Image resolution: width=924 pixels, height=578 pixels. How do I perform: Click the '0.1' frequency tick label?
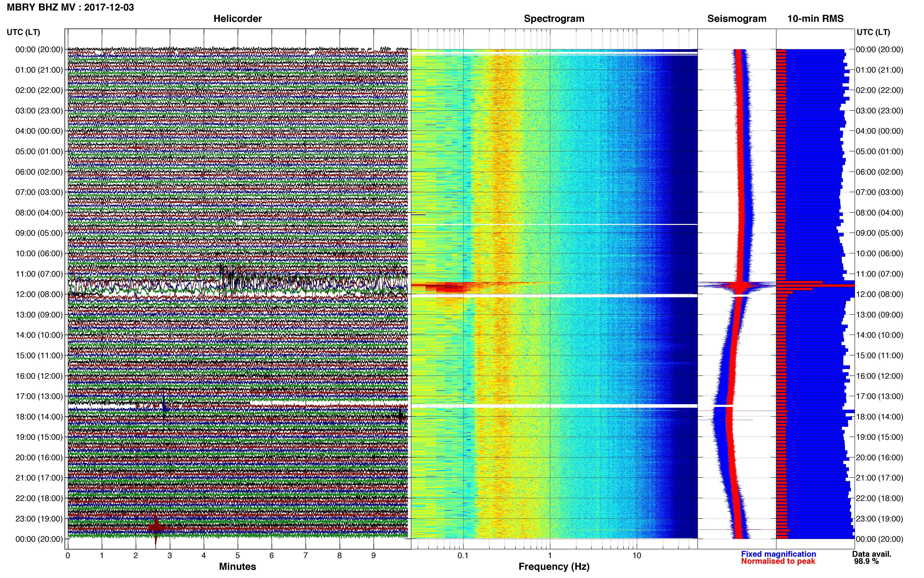tap(463, 555)
